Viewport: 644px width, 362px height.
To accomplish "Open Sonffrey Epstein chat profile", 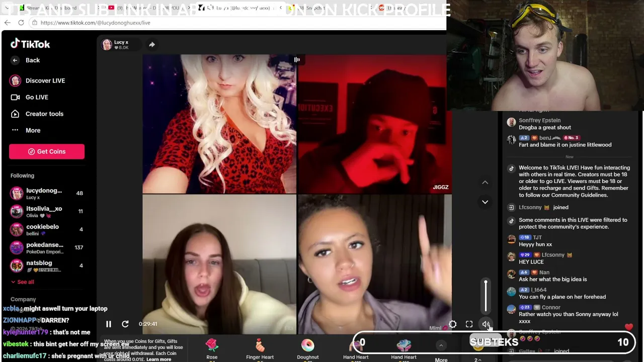I will [539, 121].
